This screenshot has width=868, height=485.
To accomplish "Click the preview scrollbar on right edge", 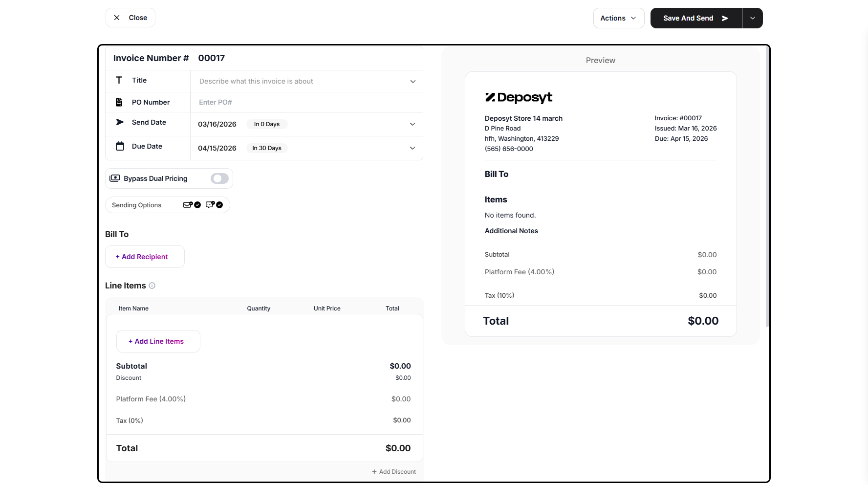I will [767, 187].
